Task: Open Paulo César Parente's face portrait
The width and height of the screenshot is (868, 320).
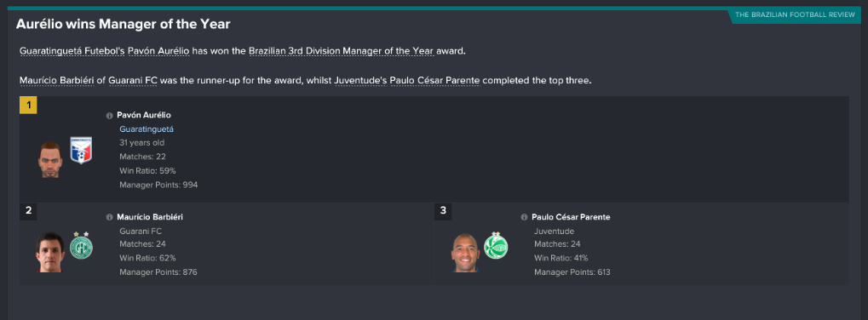Action: pyautogui.click(x=464, y=253)
